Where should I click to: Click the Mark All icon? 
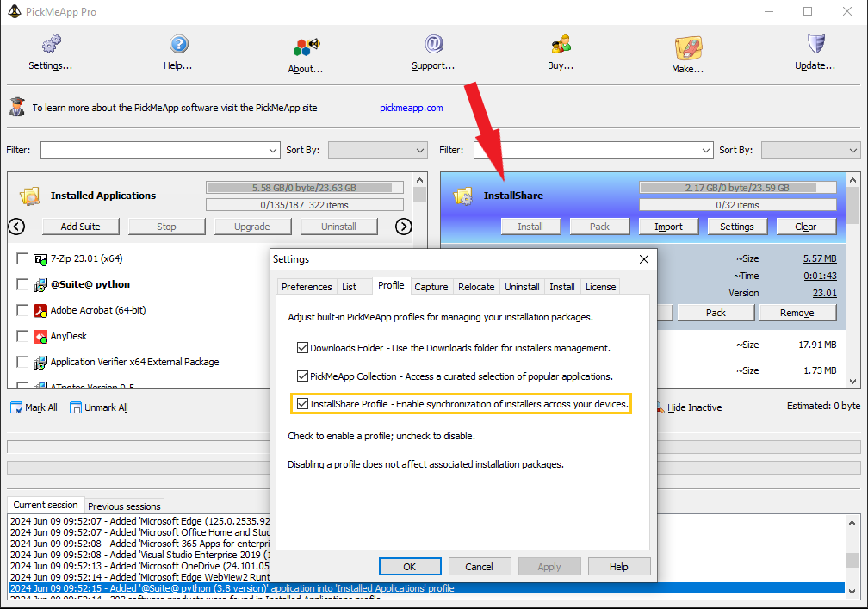point(16,408)
